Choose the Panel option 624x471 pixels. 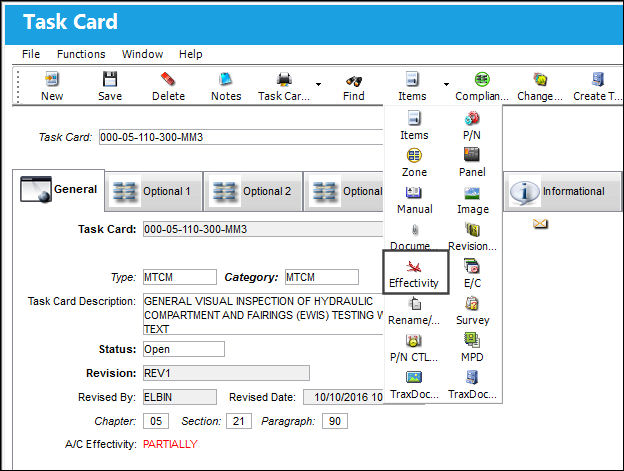click(472, 163)
